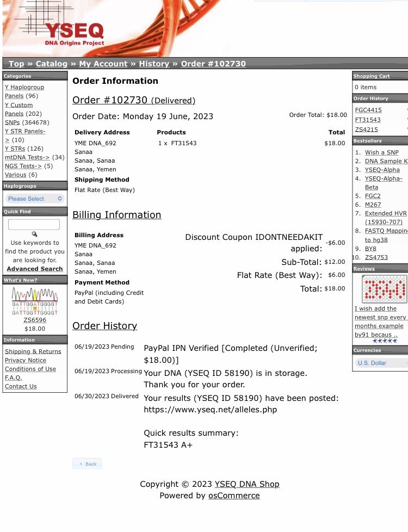Screen dimensions: 408x532
Task: Open BY8 bestseller link
Action: coord(370,249)
